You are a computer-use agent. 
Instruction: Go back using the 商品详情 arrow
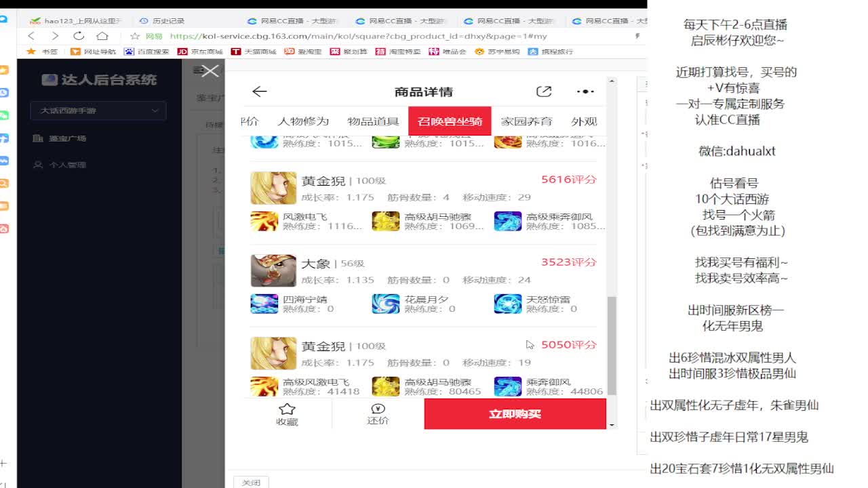click(x=259, y=91)
